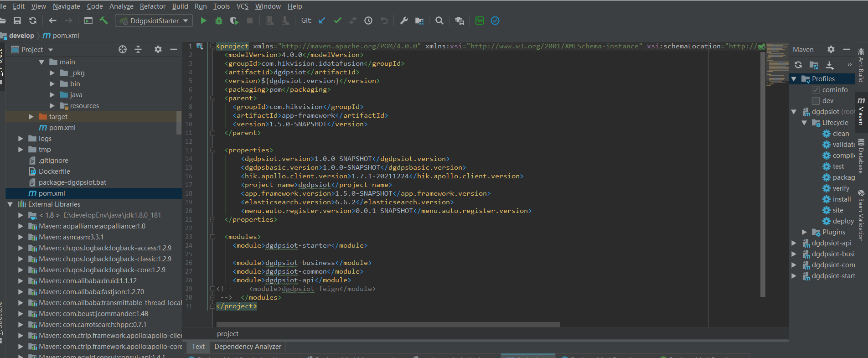Select the install lifecycle goal
The width and height of the screenshot is (868, 358).
[x=841, y=199]
